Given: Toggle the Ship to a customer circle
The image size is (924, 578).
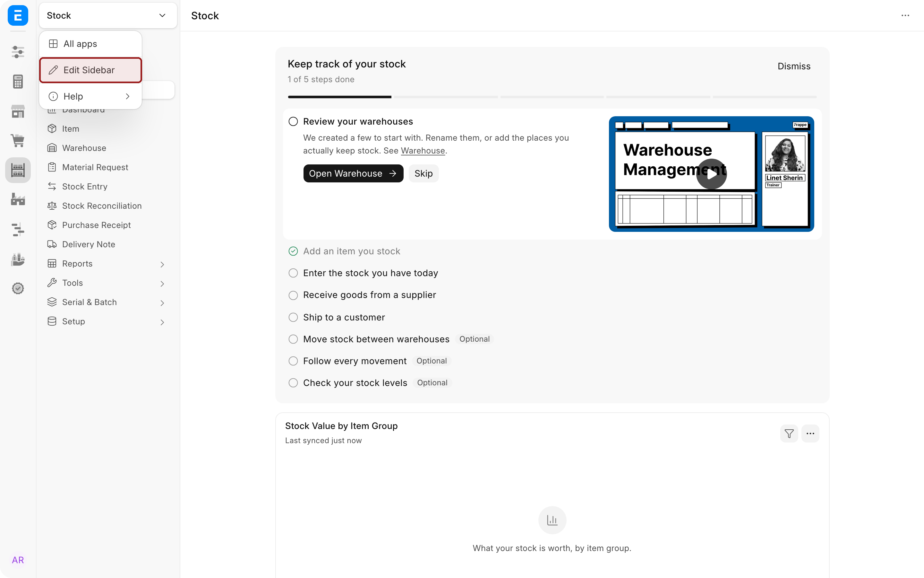Looking at the screenshot, I should tap(293, 317).
